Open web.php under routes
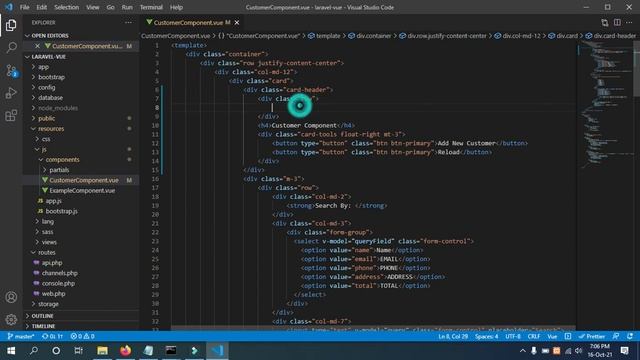Screen dimensions: 640x360 point(53,293)
